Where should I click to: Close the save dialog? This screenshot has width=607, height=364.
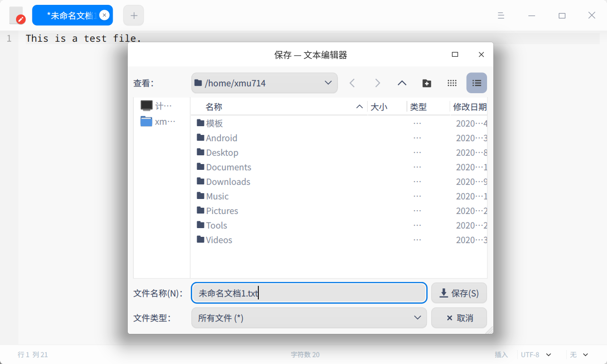point(481,54)
